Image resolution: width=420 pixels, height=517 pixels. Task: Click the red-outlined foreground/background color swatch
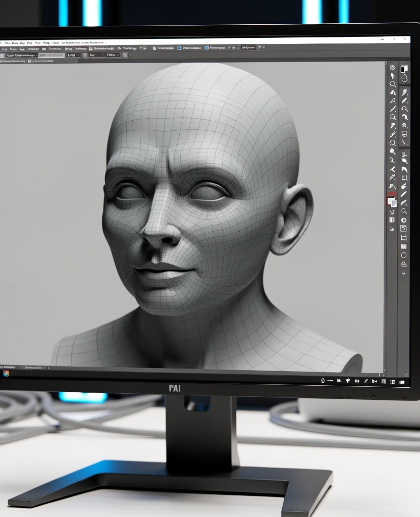coord(391,200)
